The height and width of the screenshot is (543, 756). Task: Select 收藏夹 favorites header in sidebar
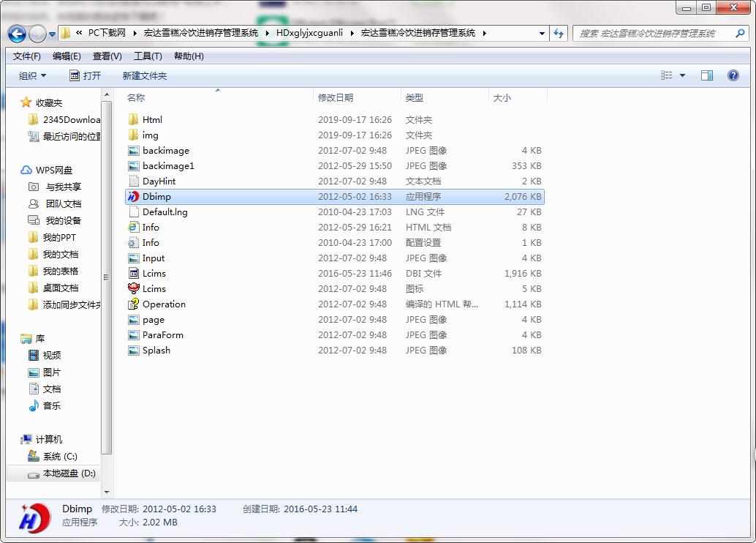[42, 102]
